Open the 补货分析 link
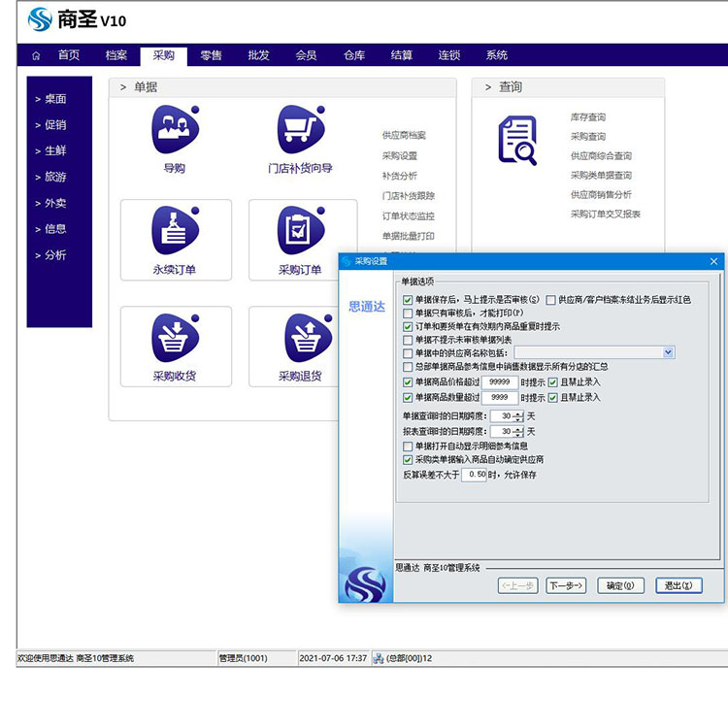Screen dimensions: 728x728 click(x=400, y=176)
